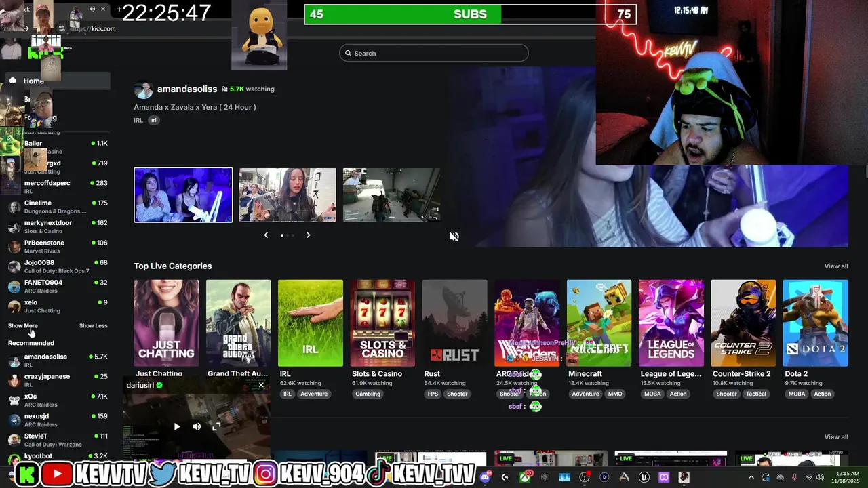Open the purple infinity app in taskbar
868x488 pixels.
tap(664, 477)
